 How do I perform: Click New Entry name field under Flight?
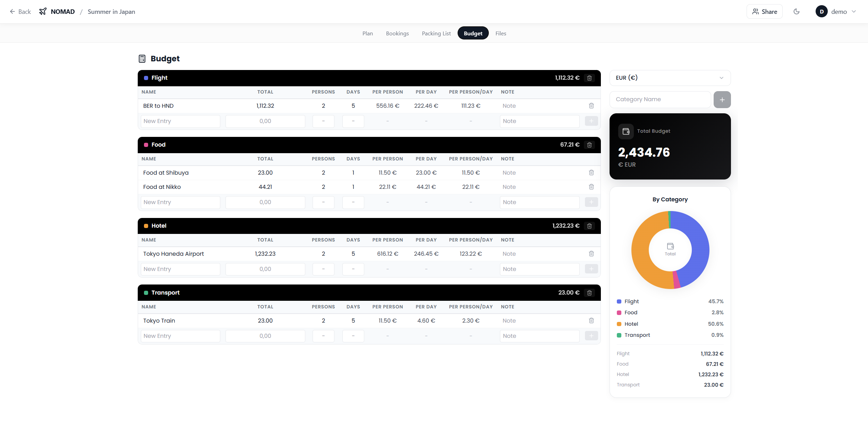[180, 121]
